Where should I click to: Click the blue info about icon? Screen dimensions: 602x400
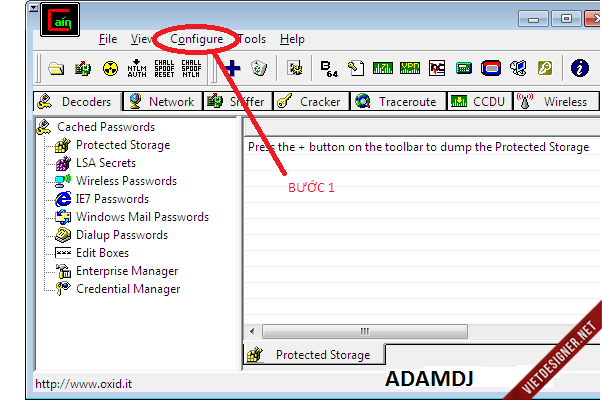[x=579, y=68]
